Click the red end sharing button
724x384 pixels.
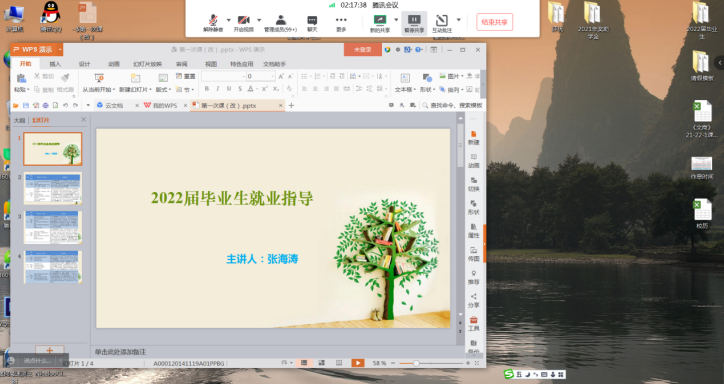click(495, 22)
